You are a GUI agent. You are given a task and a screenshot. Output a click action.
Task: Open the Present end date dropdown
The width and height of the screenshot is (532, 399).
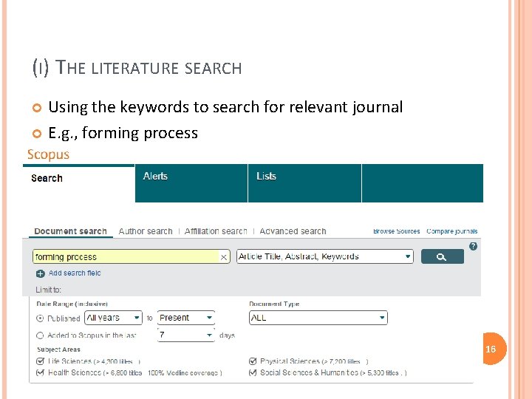tap(185, 318)
